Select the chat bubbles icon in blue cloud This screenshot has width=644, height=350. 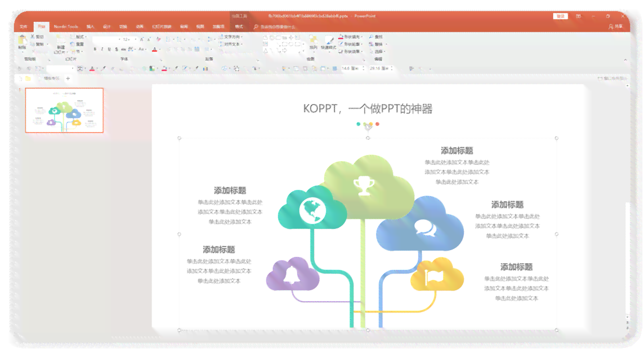tap(425, 228)
